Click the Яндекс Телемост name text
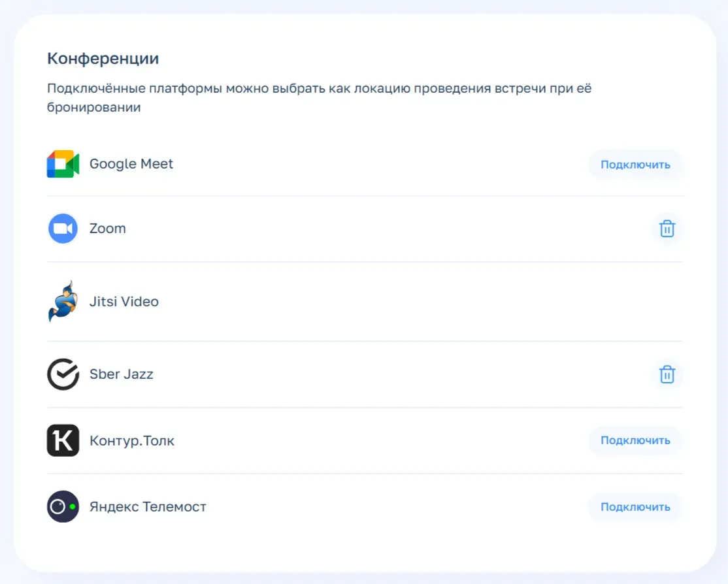This screenshot has height=584, width=728. pyautogui.click(x=148, y=506)
